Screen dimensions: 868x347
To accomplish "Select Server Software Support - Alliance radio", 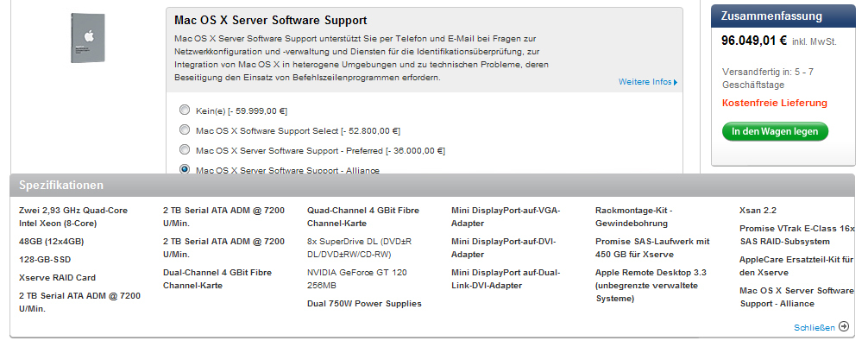I will click(185, 169).
